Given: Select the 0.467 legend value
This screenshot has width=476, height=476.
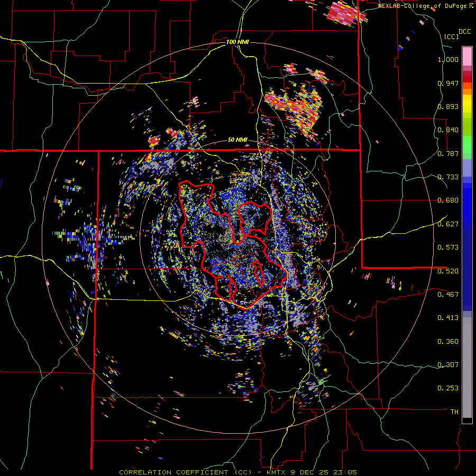Looking at the screenshot, I should 448,295.
